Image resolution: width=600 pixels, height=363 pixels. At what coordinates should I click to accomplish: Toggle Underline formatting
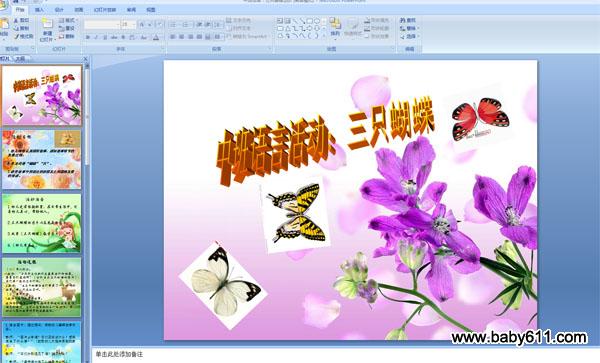pyautogui.click(x=105, y=37)
